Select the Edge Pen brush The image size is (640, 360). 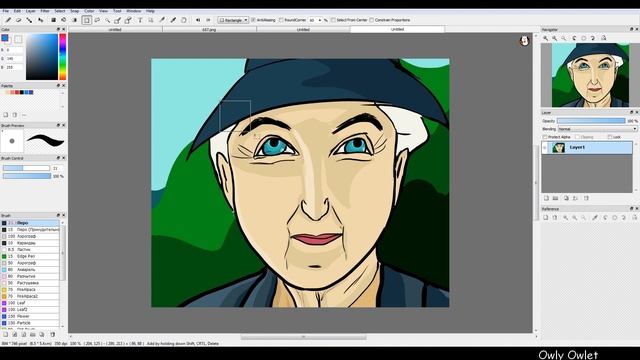[x=30, y=256]
